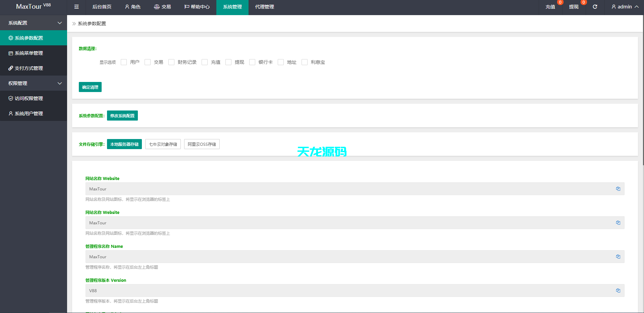
Task: Go to 帮助中心 in top navigation
Action: click(197, 7)
